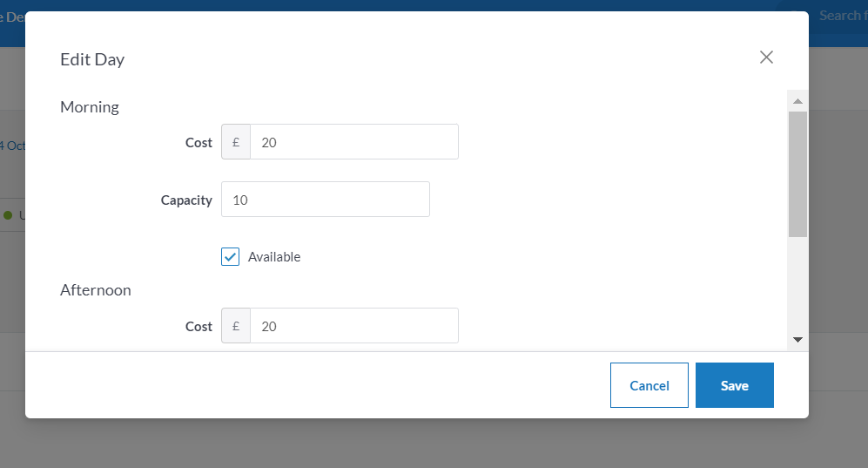
Task: Click the dialog scrollbar thumb
Action: [797, 174]
